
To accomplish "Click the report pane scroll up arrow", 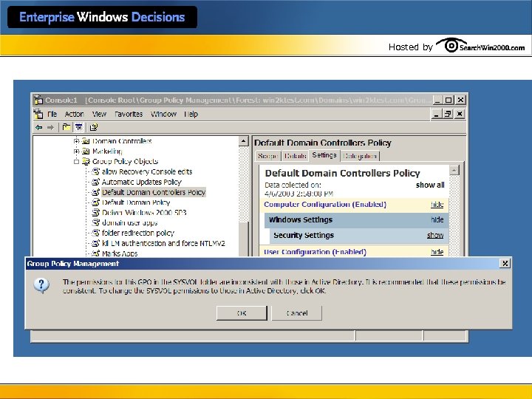I will coord(454,170).
